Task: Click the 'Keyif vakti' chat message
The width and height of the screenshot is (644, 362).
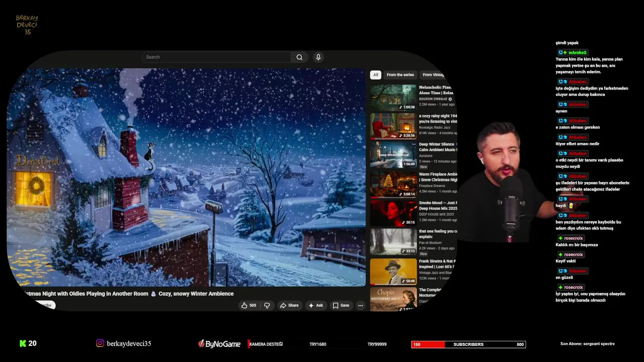Action: (x=566, y=261)
